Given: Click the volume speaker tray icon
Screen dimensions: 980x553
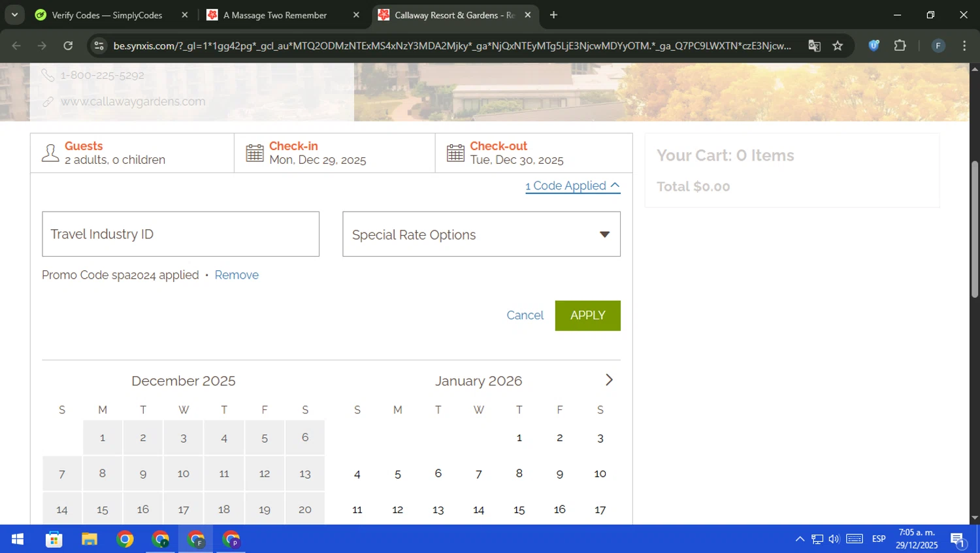Looking at the screenshot, I should (x=834, y=539).
